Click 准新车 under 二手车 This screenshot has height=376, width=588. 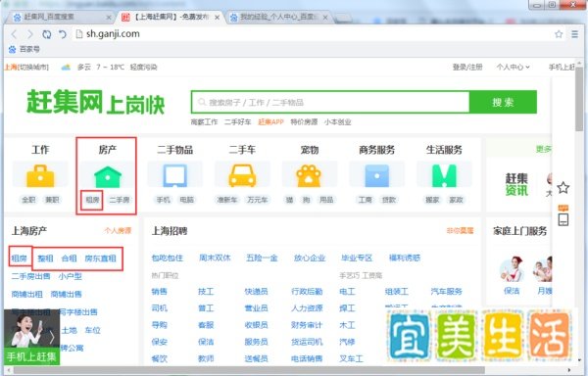click(x=227, y=200)
